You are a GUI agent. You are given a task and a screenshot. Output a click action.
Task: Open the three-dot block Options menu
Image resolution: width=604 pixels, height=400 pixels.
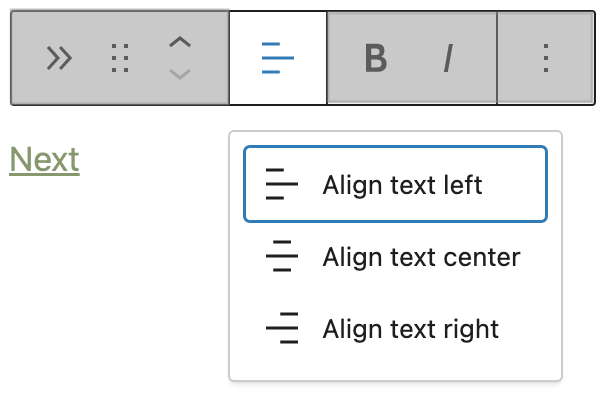[546, 58]
